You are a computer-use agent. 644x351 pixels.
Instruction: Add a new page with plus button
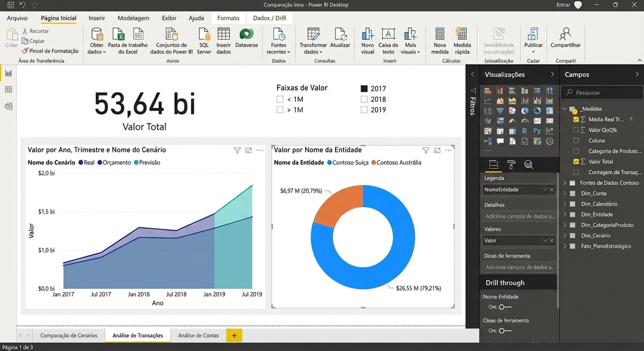coord(234,335)
